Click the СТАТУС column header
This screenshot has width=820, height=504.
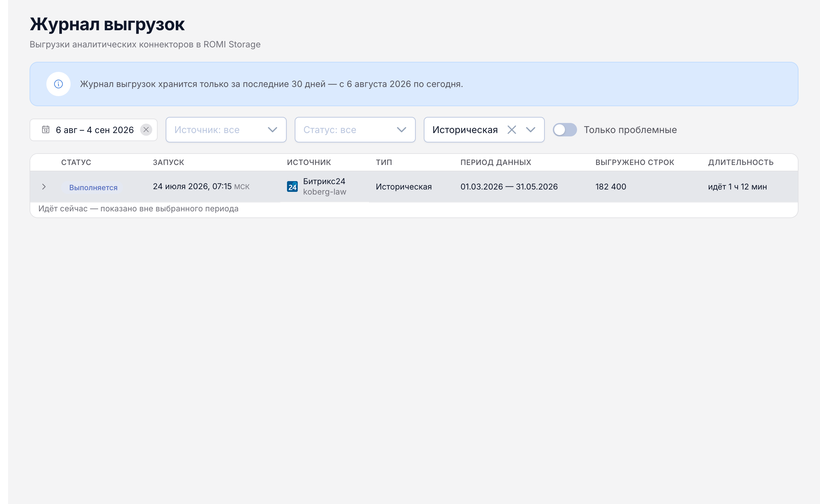click(x=76, y=162)
